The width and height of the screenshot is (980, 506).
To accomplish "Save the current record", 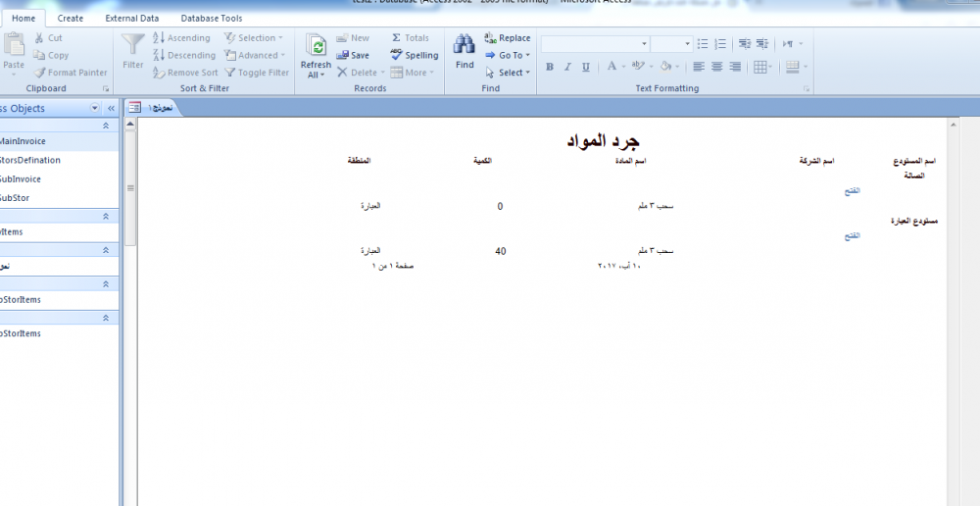I will (353, 55).
